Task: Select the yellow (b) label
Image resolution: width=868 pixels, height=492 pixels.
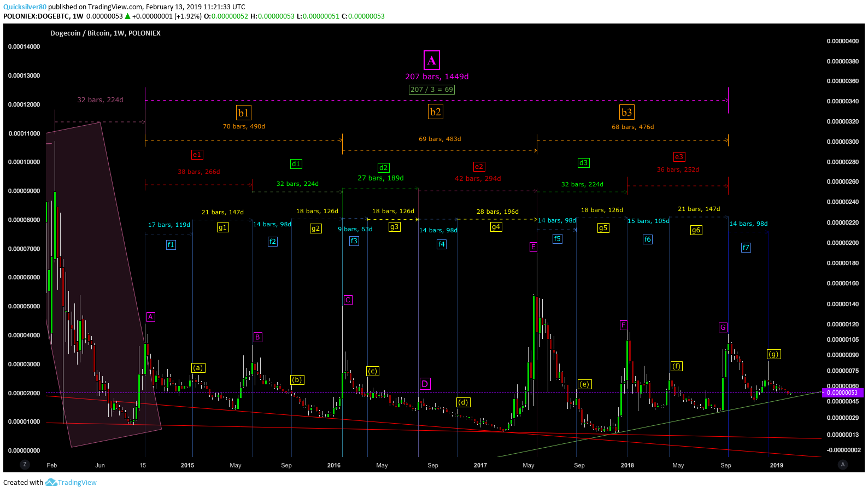Action: [x=297, y=380]
